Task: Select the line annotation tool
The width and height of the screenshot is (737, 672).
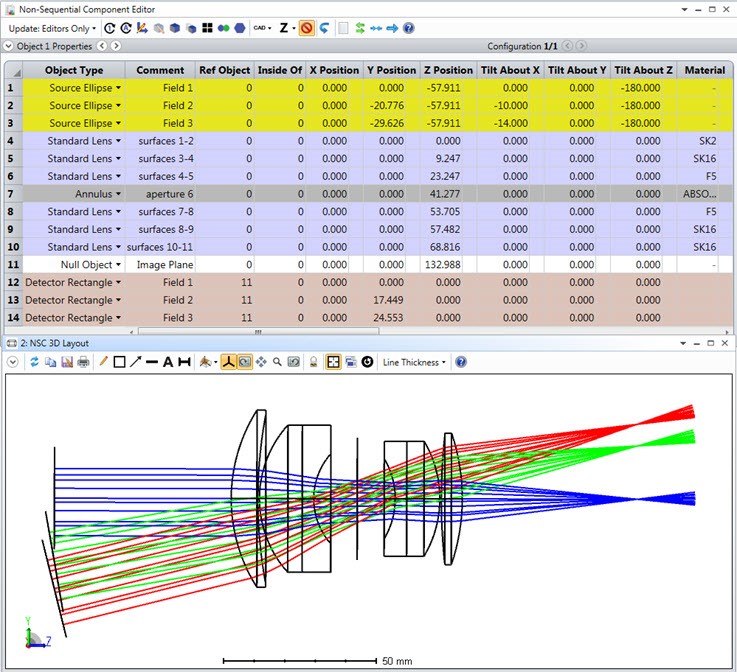Action: tap(151, 362)
